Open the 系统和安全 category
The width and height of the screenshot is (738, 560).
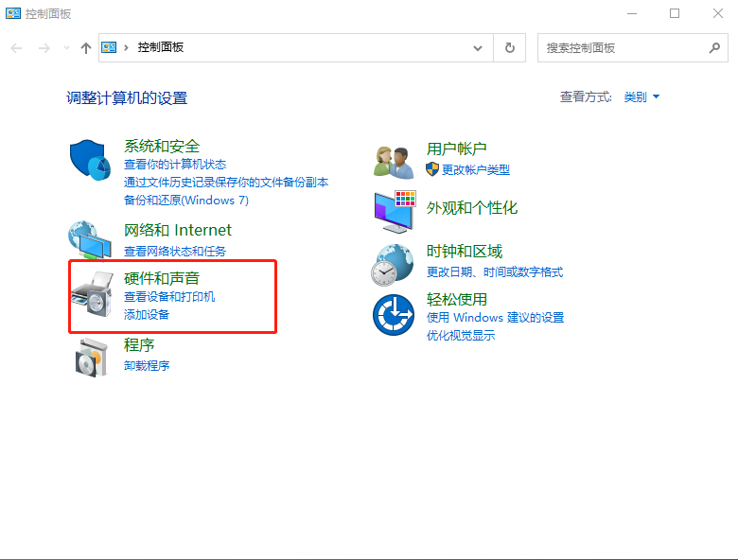(x=162, y=146)
